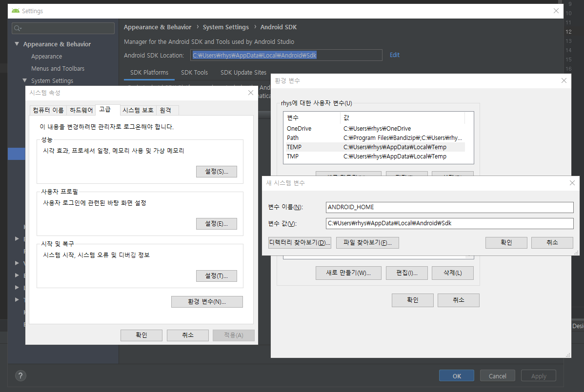This screenshot has height=392, width=584.
Task: Close the Settings window
Action: pyautogui.click(x=556, y=11)
